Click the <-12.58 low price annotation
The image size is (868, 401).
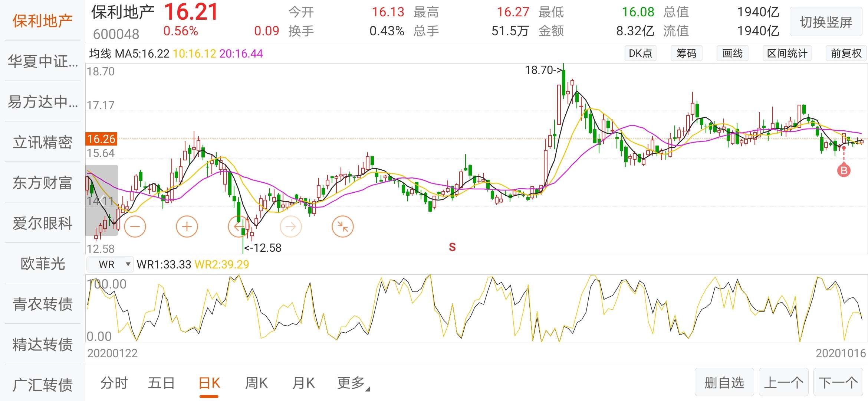click(263, 248)
